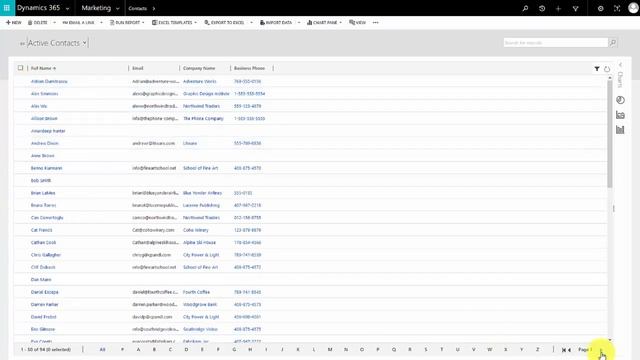Select the pie chart icon in Charts pane
The width and height of the screenshot is (640, 360).
[620, 100]
